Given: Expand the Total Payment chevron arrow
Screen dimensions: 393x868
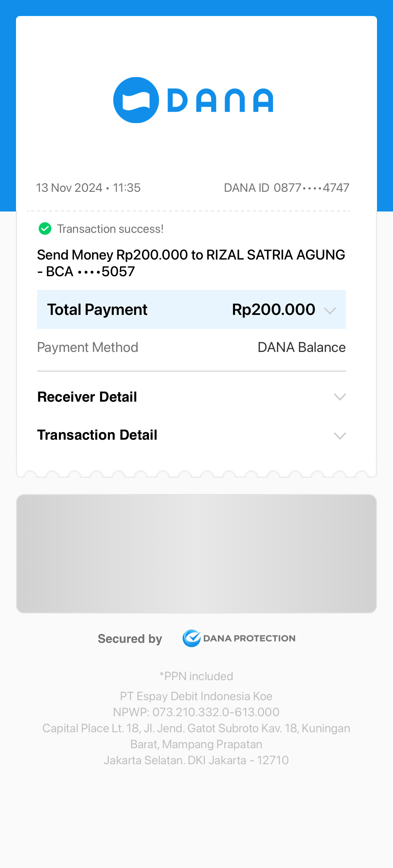Looking at the screenshot, I should (330, 310).
